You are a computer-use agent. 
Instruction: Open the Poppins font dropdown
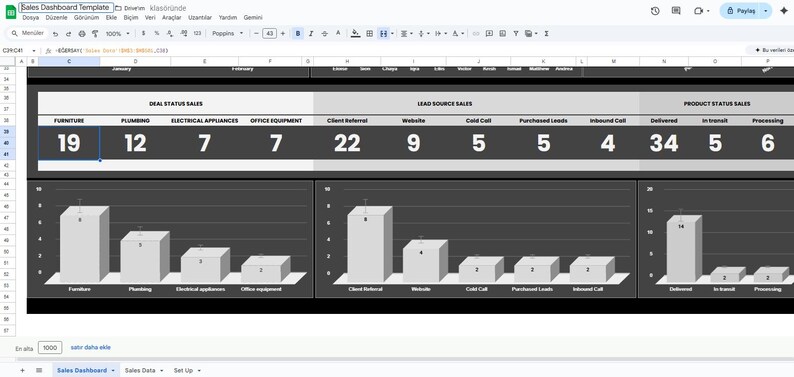pos(227,33)
